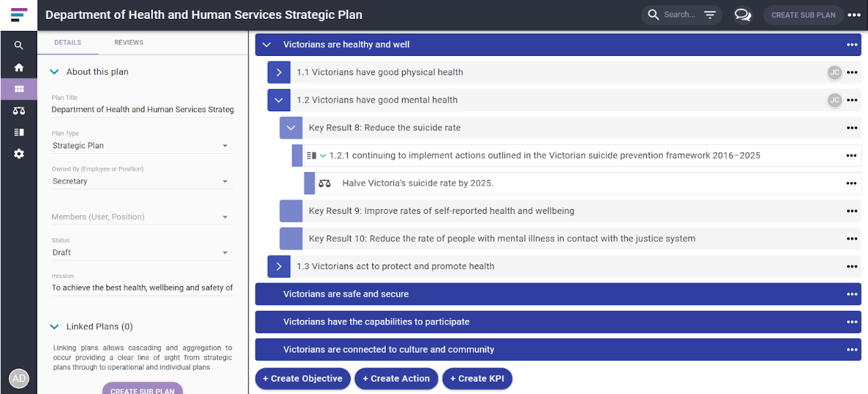This screenshot has height=394, width=868.
Task: Select the Details tab
Action: point(68,43)
